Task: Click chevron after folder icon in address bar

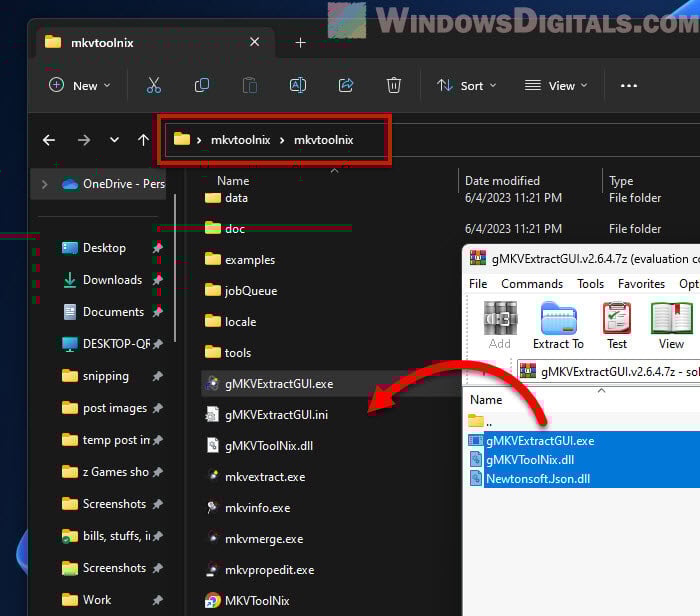Action: (x=199, y=141)
